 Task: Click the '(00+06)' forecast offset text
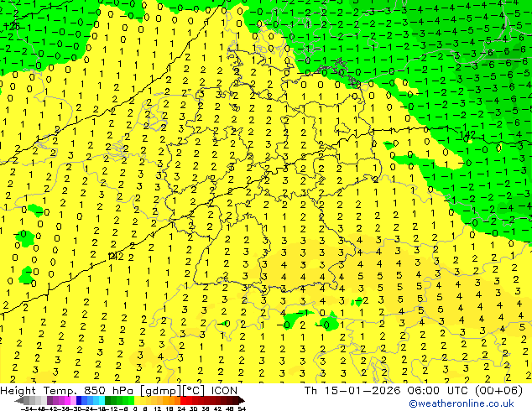coord(498,391)
